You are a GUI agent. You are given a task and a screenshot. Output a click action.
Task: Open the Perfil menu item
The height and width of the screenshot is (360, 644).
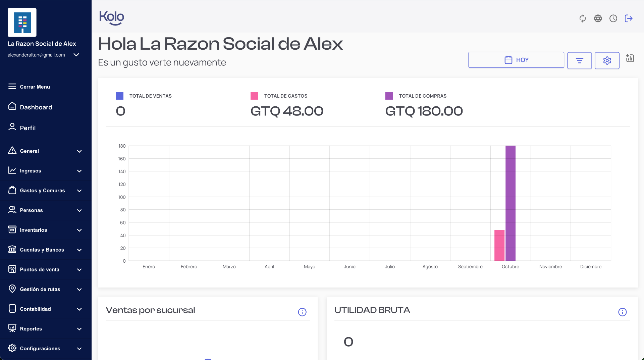pos(28,128)
